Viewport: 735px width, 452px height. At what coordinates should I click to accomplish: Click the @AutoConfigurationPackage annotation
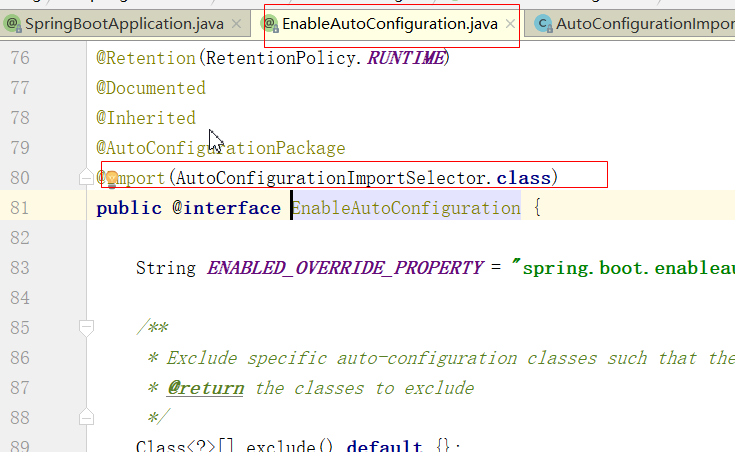220,148
